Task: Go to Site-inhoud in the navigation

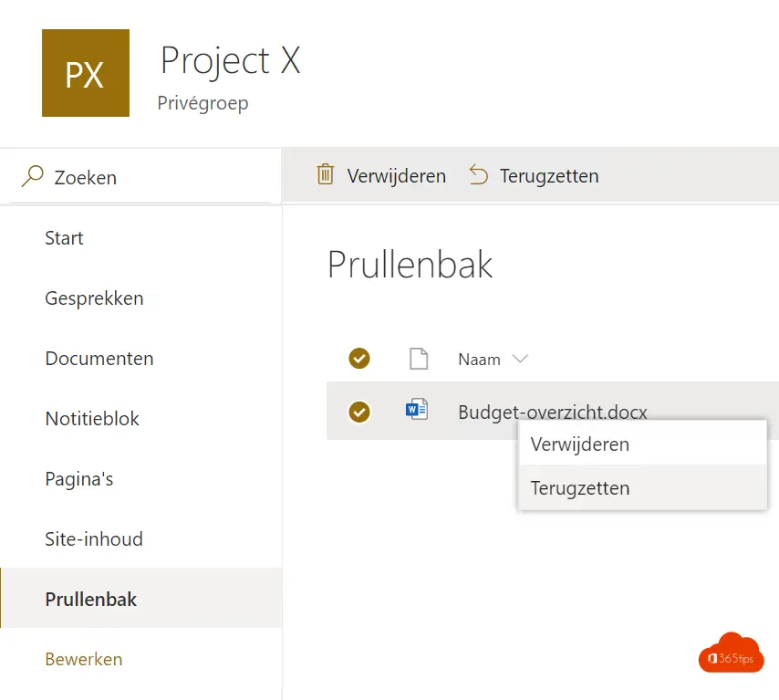Action: point(94,539)
